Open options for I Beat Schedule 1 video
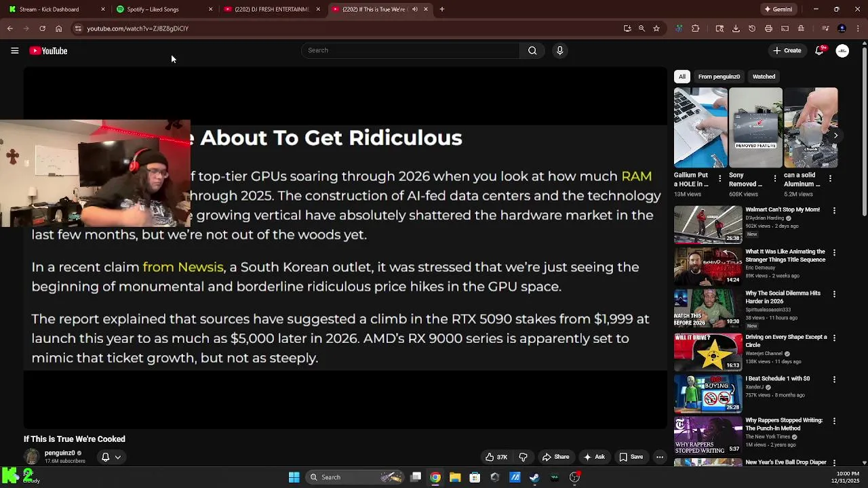This screenshot has width=868, height=488. pos(834,380)
